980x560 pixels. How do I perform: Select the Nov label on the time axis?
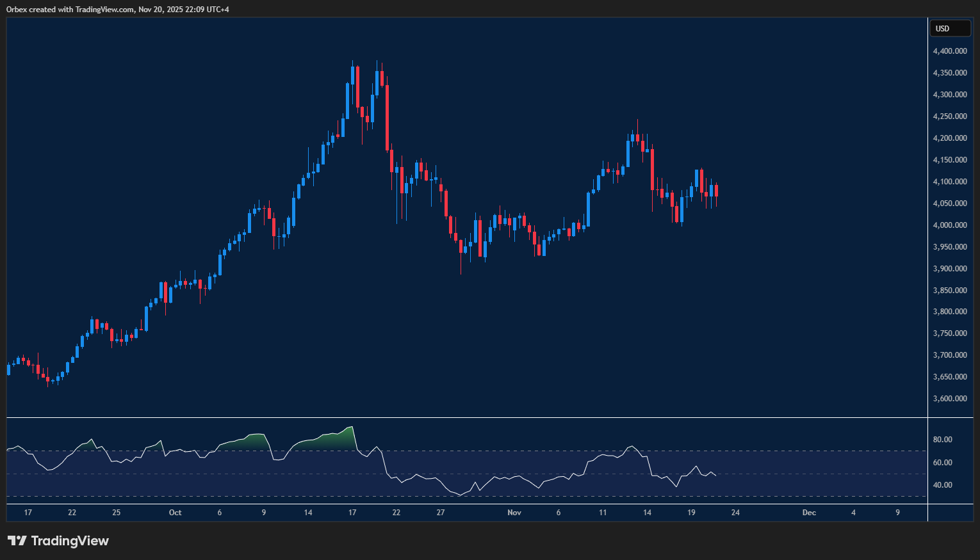pos(514,513)
